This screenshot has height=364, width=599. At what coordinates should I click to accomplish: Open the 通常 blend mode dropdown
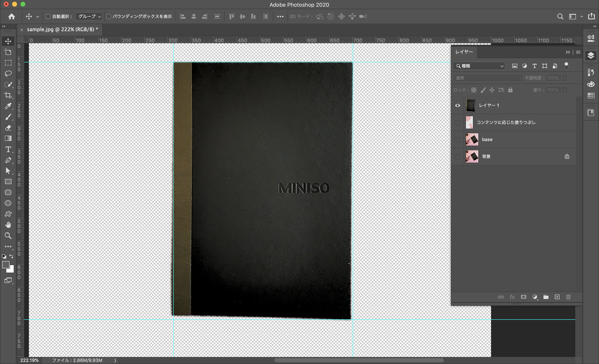tap(488, 78)
